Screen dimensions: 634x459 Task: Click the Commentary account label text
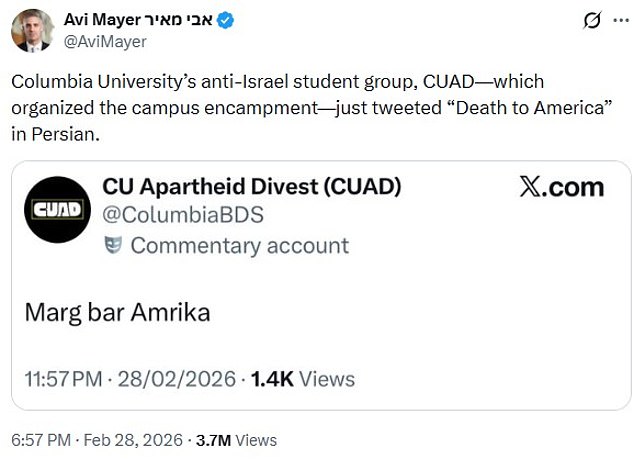tap(239, 245)
